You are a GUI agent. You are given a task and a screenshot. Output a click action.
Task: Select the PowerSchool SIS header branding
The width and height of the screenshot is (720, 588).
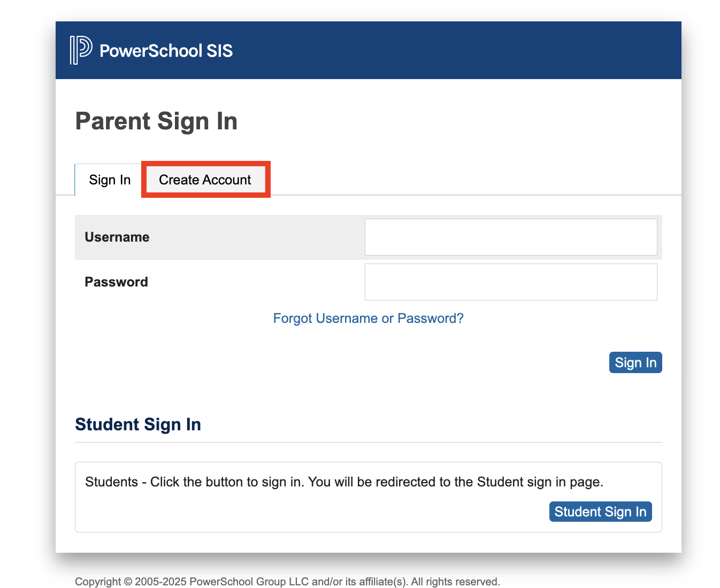(x=166, y=50)
